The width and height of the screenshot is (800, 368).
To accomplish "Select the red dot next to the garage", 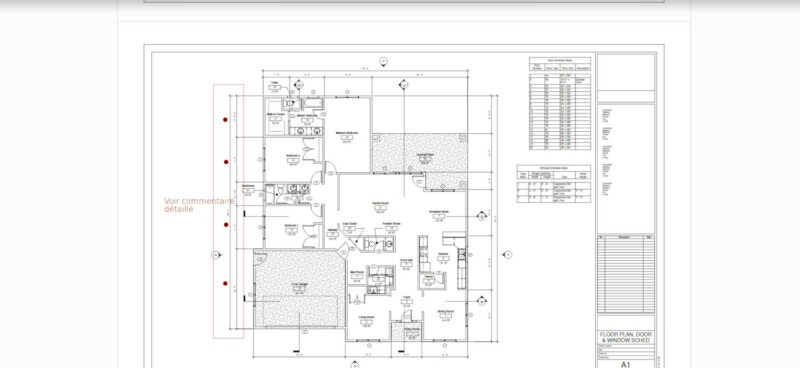I will pos(225,283).
